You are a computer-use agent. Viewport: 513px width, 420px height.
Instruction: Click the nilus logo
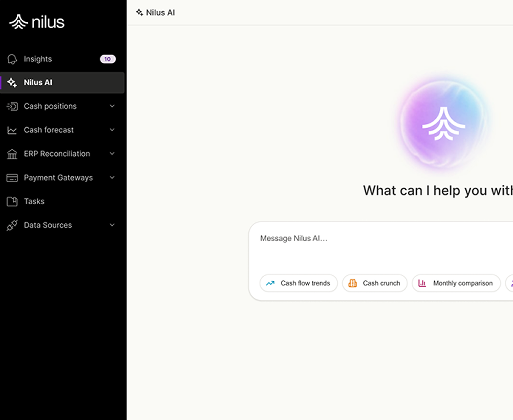pos(37,22)
